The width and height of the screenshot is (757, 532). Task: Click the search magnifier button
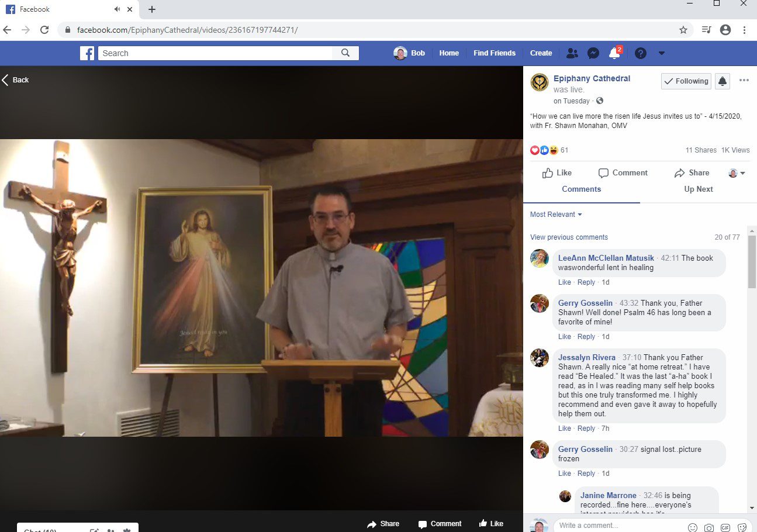345,53
